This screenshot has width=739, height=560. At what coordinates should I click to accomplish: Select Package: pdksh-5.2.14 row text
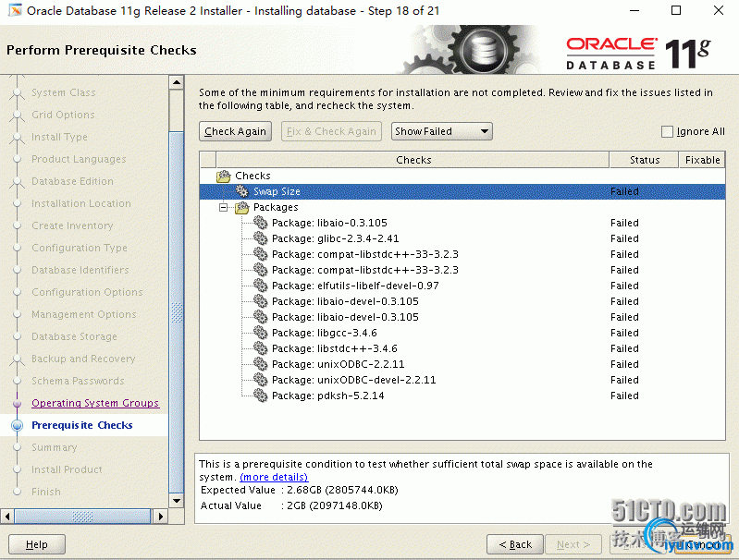click(328, 396)
